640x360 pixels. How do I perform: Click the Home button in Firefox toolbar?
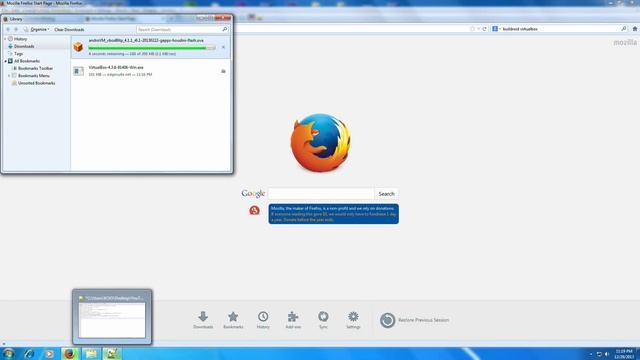click(635, 29)
